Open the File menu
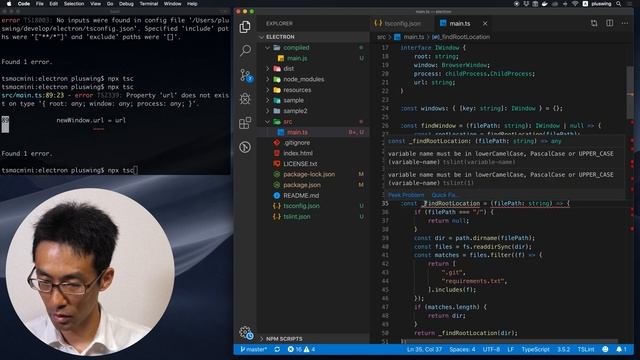 coord(40,4)
